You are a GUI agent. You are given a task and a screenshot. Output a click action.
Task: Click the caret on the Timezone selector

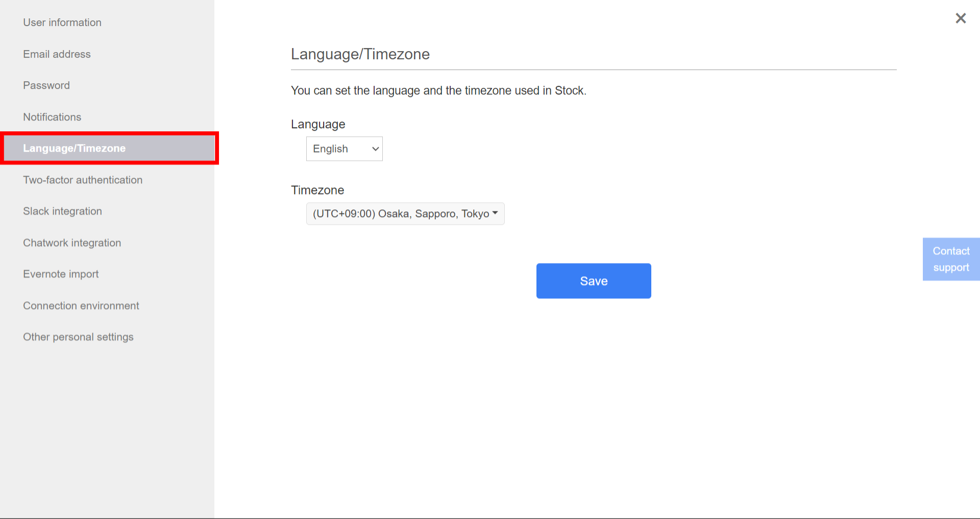495,214
